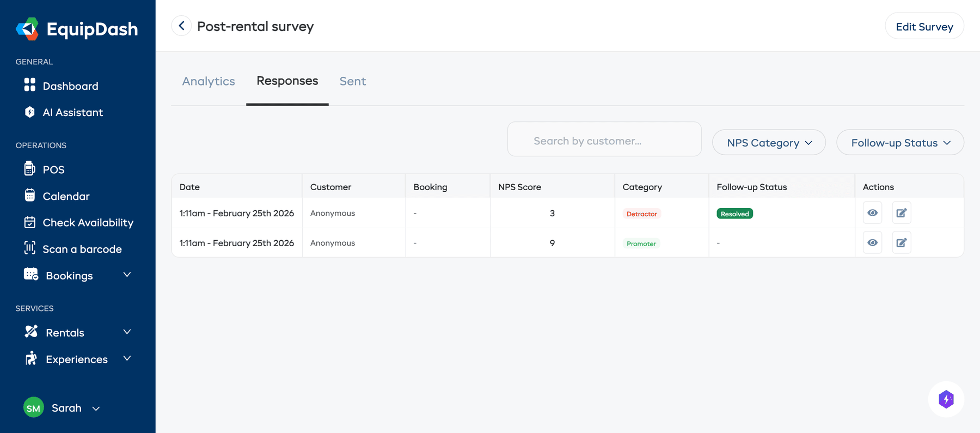
Task: Click the Scan a barcode icon
Action: coord(30,248)
